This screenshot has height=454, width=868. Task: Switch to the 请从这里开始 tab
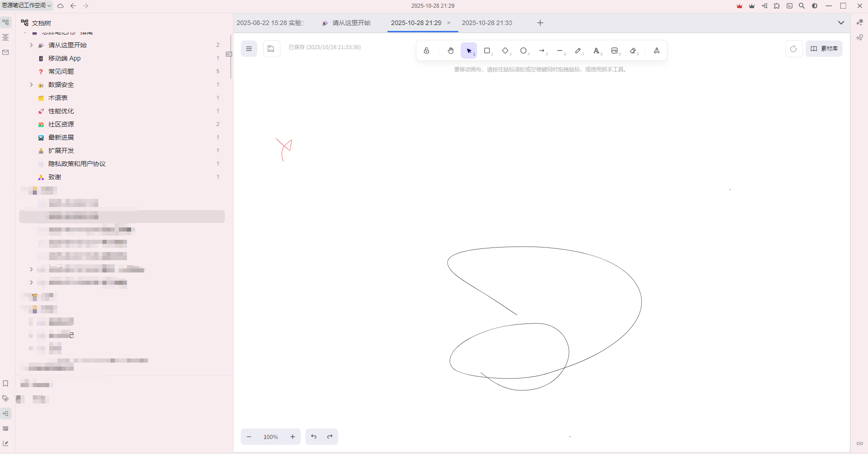coord(351,23)
